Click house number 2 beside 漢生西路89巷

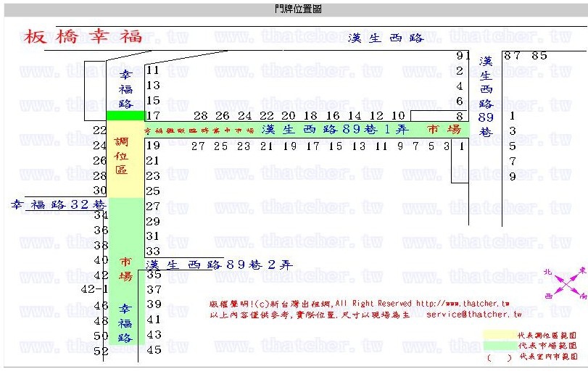coord(460,71)
